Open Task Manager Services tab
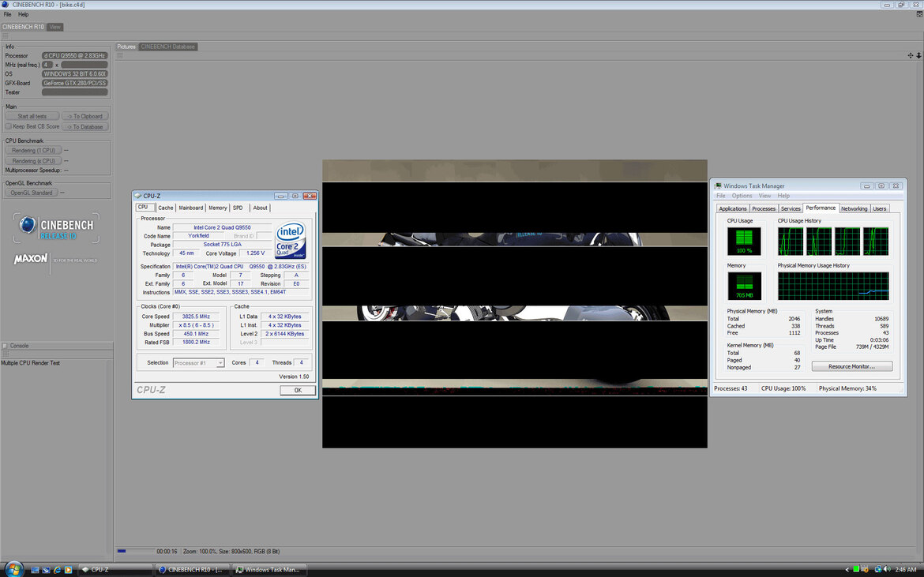Viewport: 924px width, 577px height. pos(791,208)
